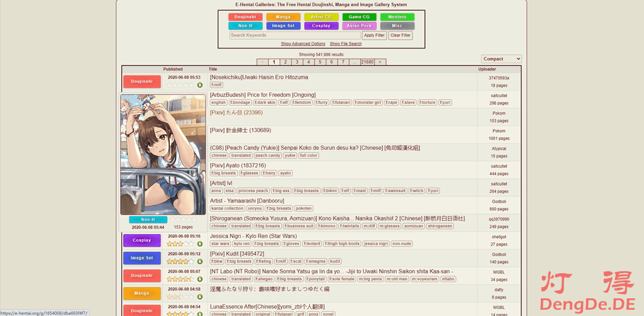The width and height of the screenshot is (644, 316).
Task: Toggle the Game CG category filter
Action: [x=359, y=17]
